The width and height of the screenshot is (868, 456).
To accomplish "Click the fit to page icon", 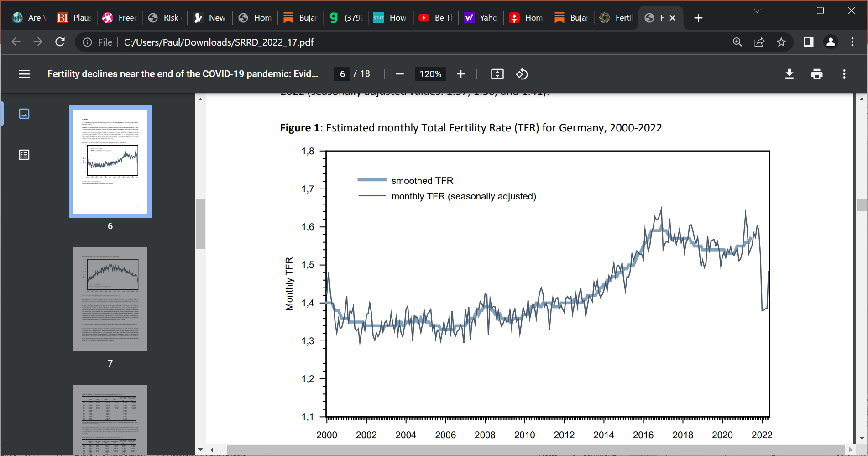I will tap(497, 74).
